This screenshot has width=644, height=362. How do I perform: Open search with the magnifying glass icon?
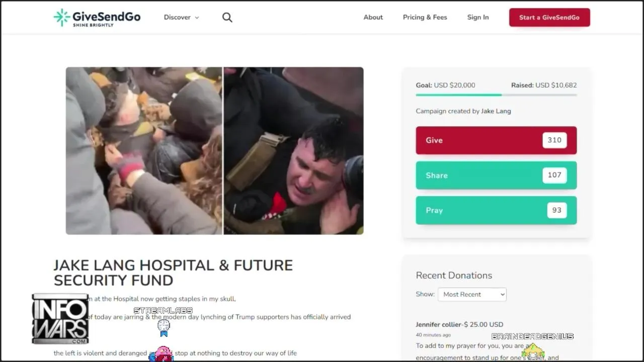(x=227, y=17)
